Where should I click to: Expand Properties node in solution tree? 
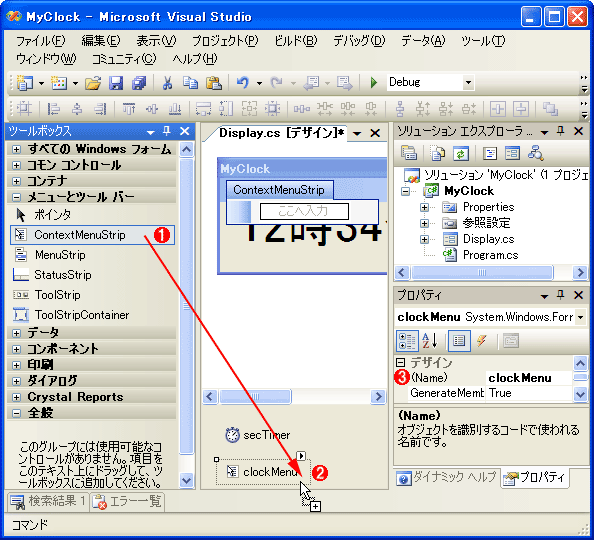(x=424, y=207)
